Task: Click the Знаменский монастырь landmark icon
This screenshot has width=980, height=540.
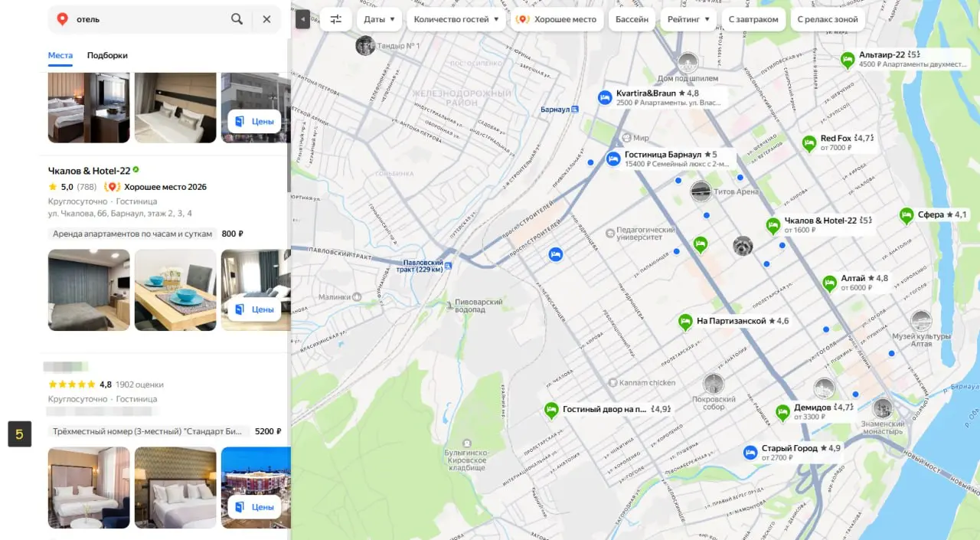Action: (883, 408)
